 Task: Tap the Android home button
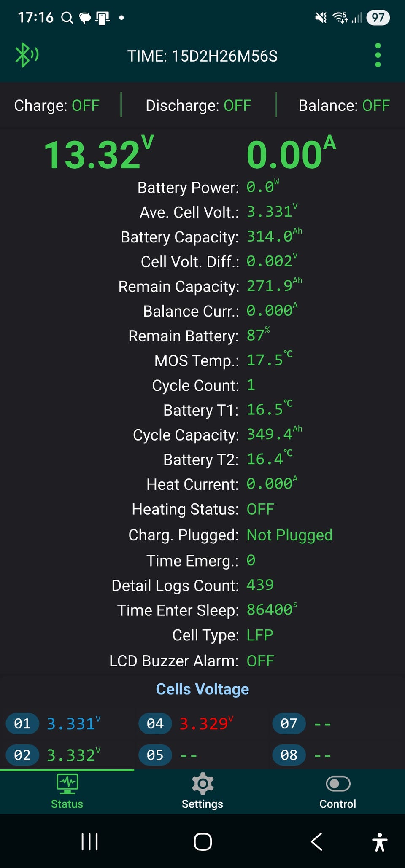click(x=202, y=842)
